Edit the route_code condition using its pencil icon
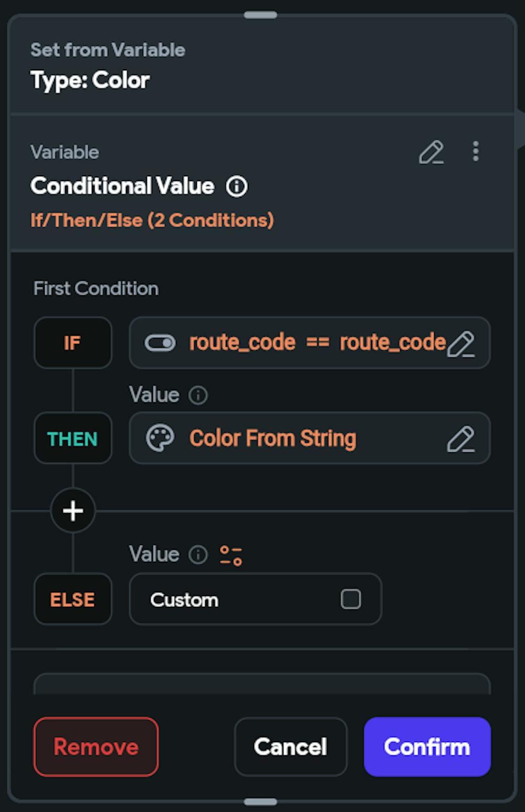This screenshot has height=812, width=525. (x=464, y=344)
